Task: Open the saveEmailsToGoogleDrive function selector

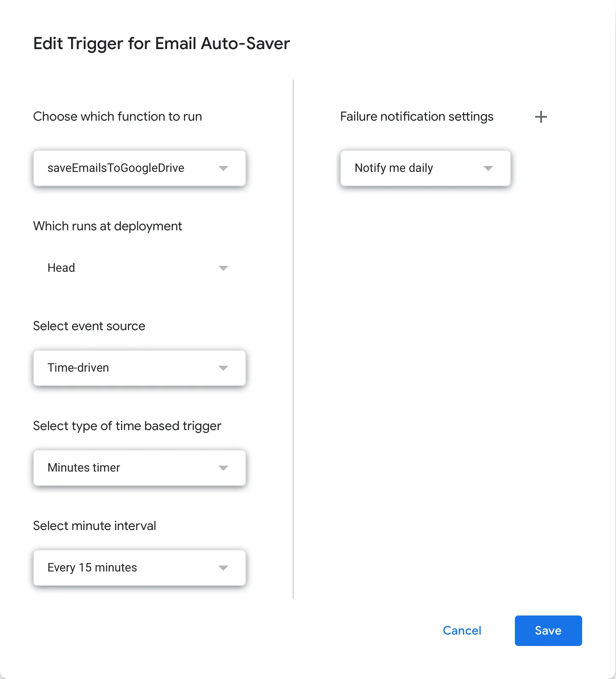Action: [127, 168]
